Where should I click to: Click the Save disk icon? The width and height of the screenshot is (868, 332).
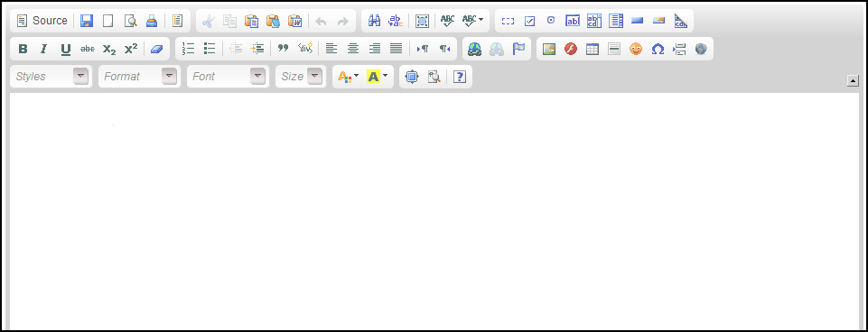(87, 21)
